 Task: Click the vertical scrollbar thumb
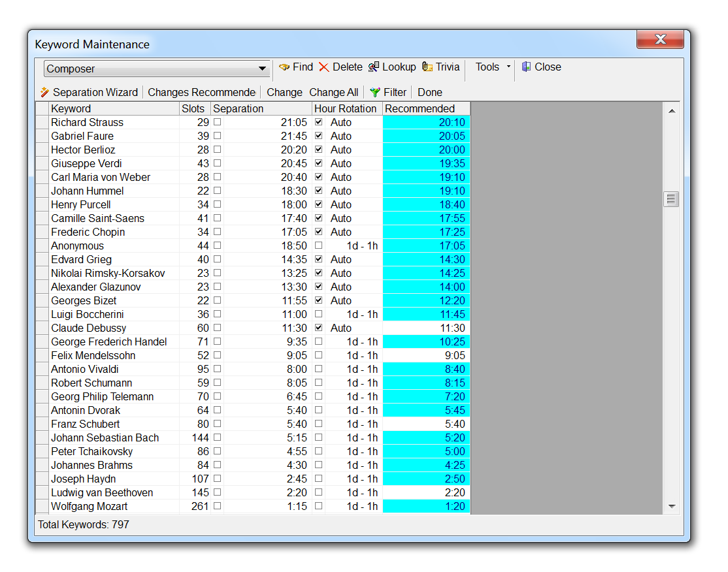(x=671, y=199)
